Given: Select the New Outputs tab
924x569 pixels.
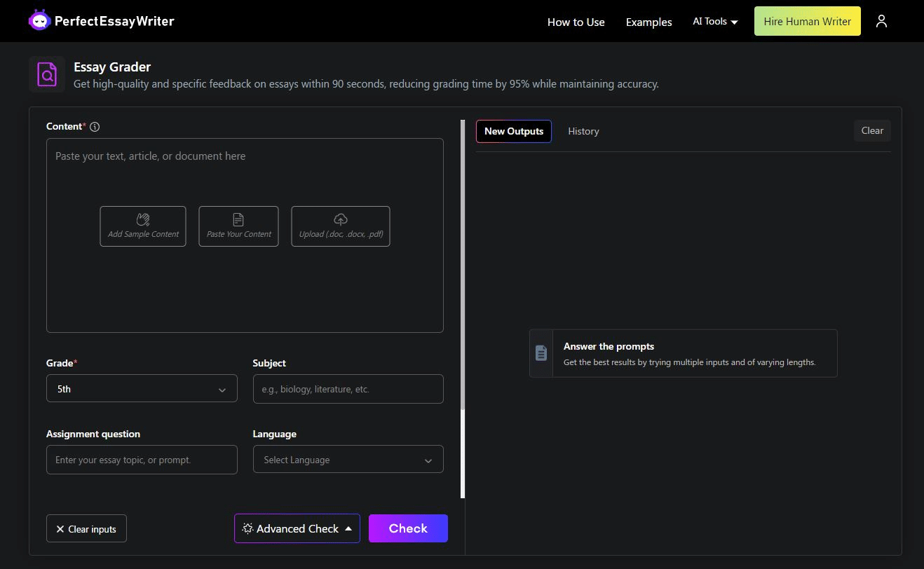Looking at the screenshot, I should [x=513, y=131].
